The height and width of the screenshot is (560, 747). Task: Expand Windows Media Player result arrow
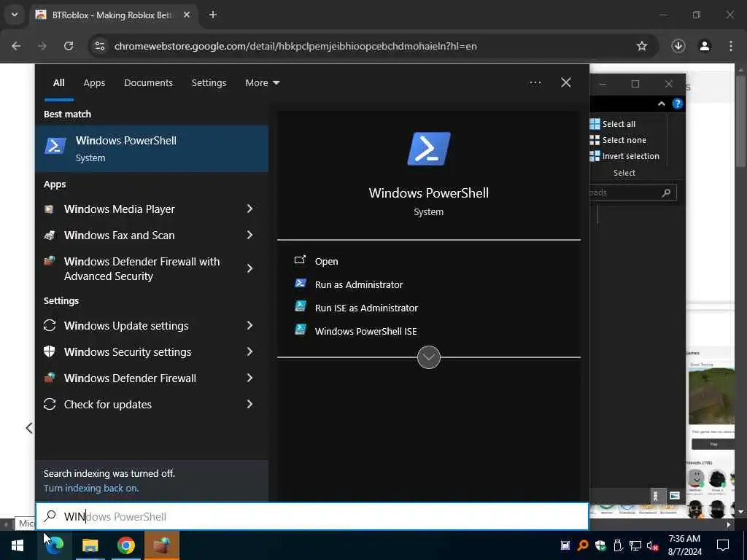[249, 209]
